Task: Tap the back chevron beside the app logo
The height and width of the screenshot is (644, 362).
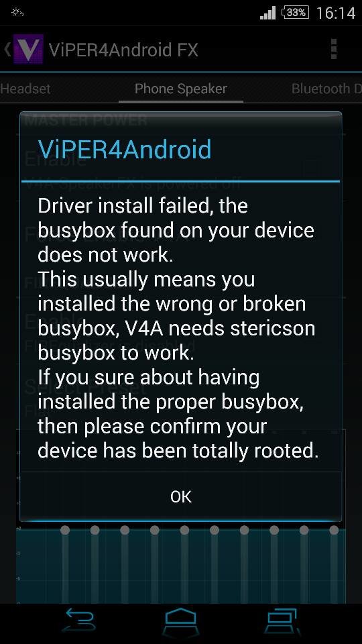Action: [x=7, y=49]
